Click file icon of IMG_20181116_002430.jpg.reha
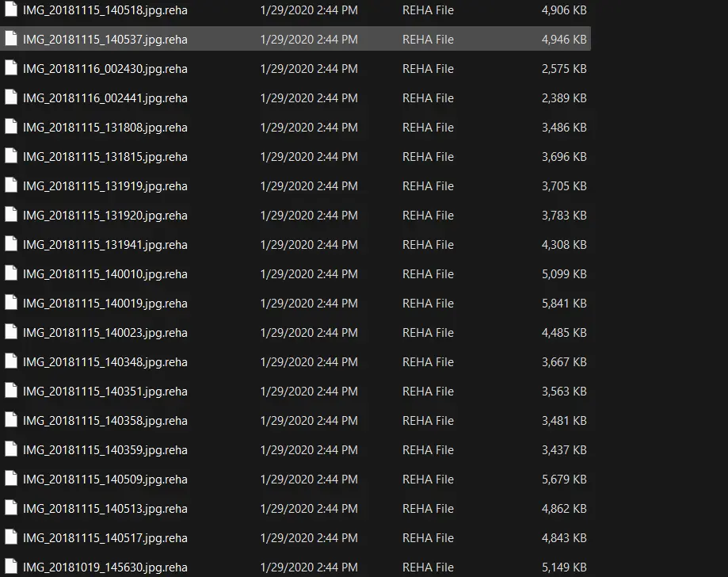 11,67
